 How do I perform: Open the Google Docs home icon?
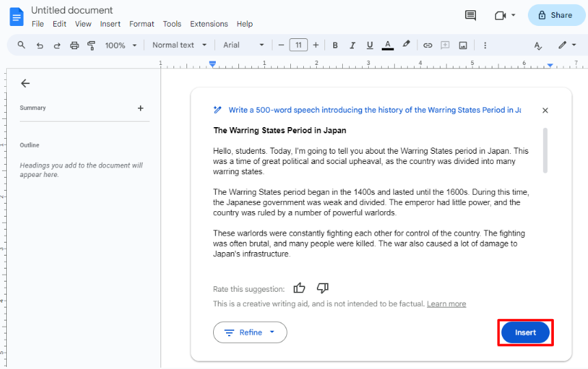[x=16, y=17]
